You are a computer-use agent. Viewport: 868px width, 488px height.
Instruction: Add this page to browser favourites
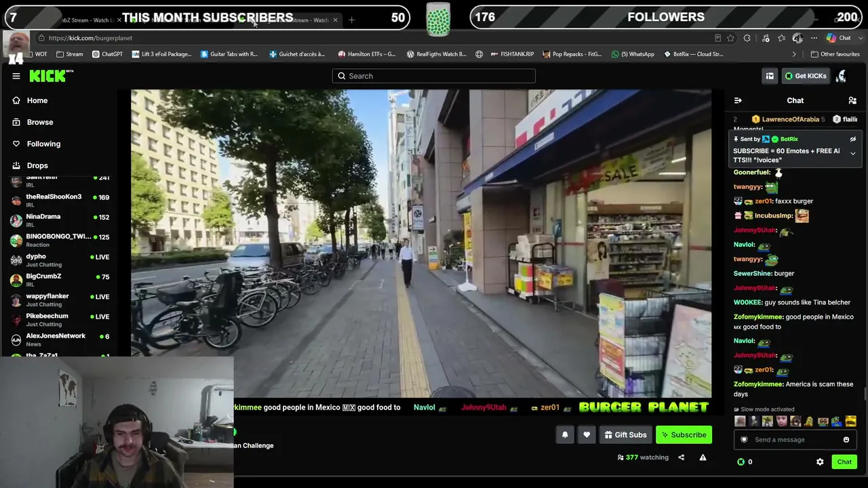click(x=730, y=38)
